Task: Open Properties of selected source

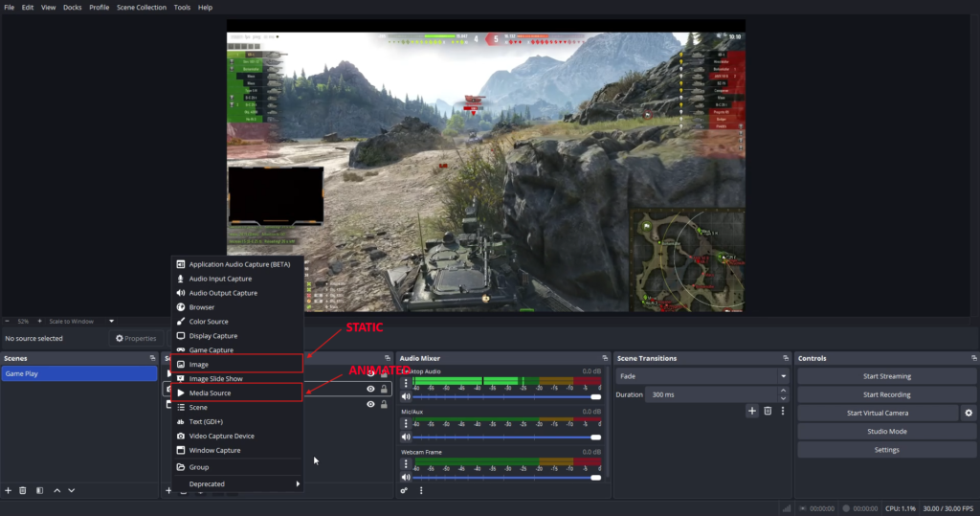Action: (x=136, y=338)
